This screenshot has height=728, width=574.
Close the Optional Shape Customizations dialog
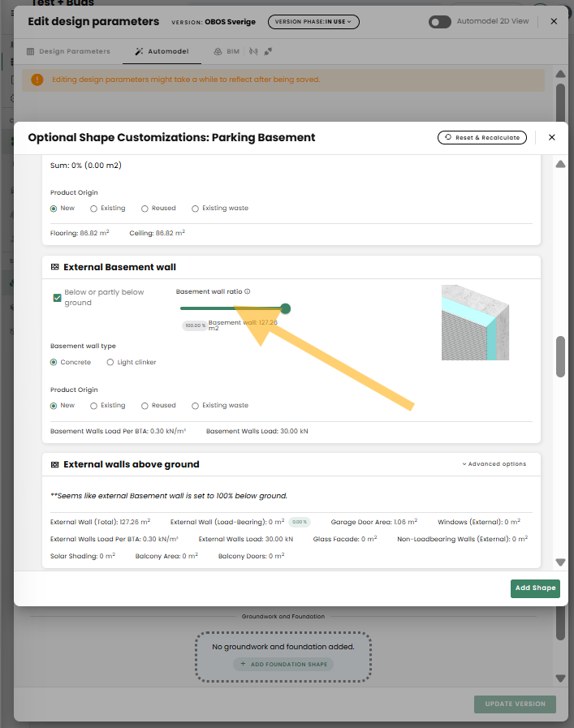[x=551, y=138]
